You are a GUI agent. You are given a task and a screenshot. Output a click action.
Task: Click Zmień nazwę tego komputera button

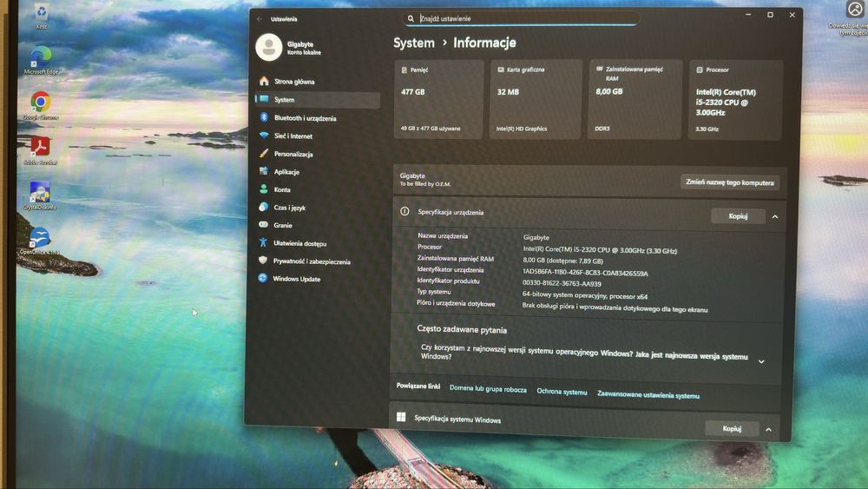coord(730,182)
